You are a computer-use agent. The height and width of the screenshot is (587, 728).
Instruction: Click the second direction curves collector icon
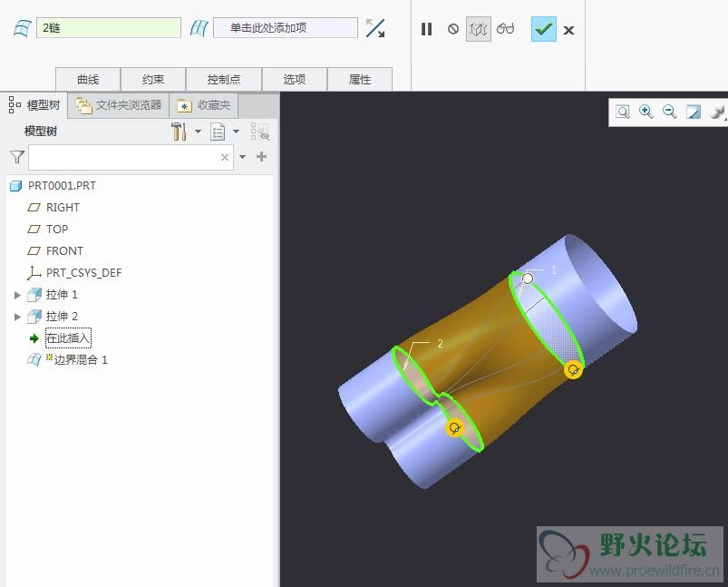tap(199, 28)
